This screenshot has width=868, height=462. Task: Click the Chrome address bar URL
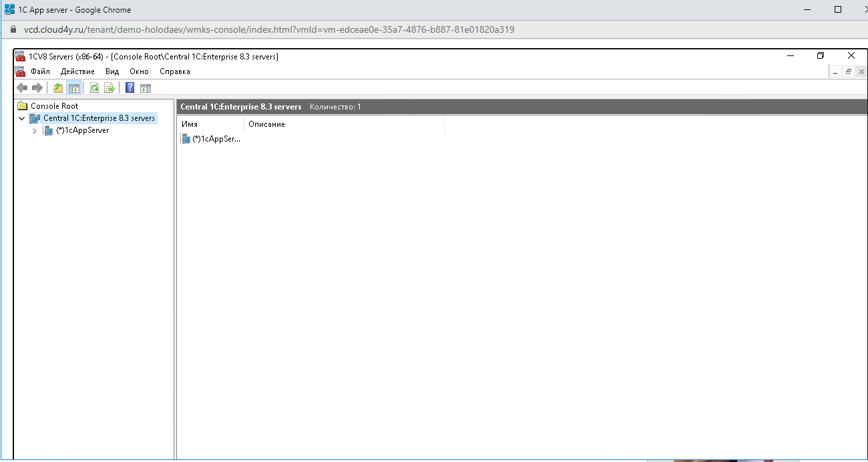pos(269,30)
